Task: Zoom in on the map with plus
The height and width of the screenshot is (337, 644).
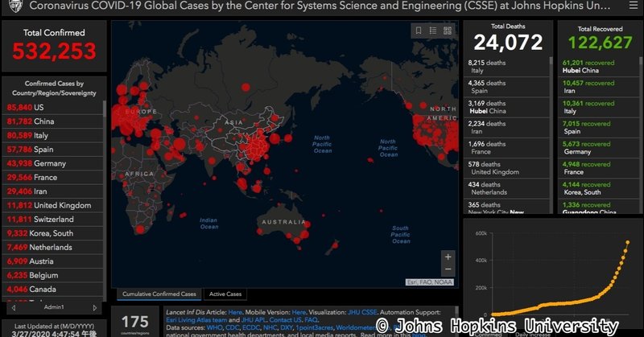Action: pos(448,257)
